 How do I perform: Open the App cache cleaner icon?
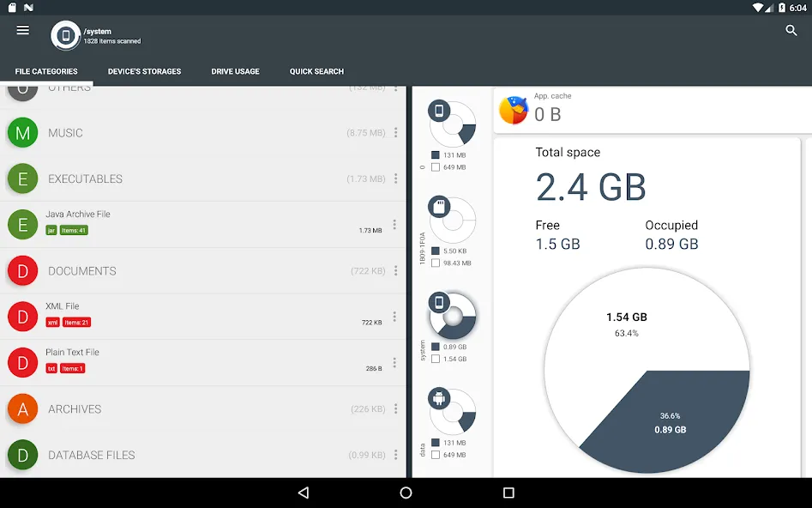(x=514, y=110)
